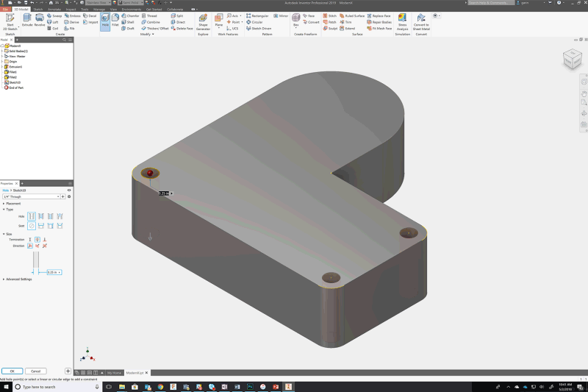This screenshot has height=392, width=588.
Task: Open Stress Analysis
Action: pos(402,23)
